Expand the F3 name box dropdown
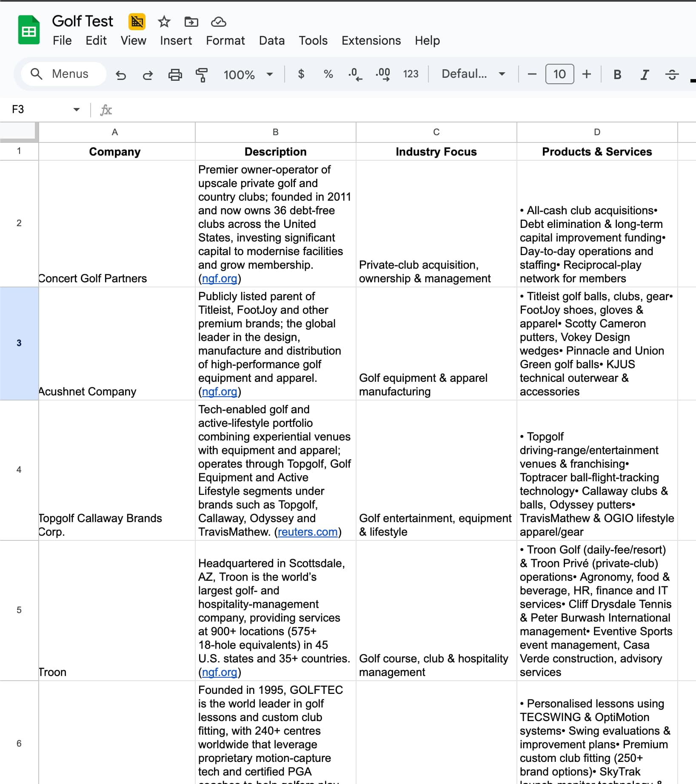 [77, 110]
